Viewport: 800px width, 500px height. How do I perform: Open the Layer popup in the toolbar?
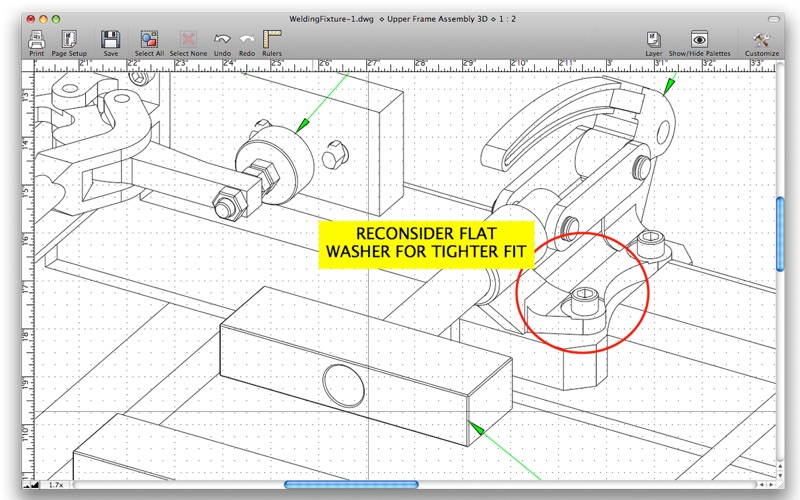(653, 39)
